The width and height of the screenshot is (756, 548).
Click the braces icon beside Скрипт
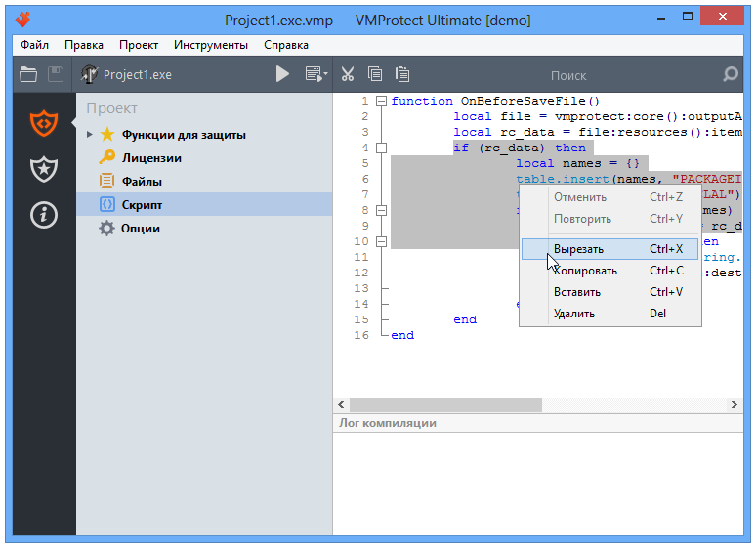107,204
